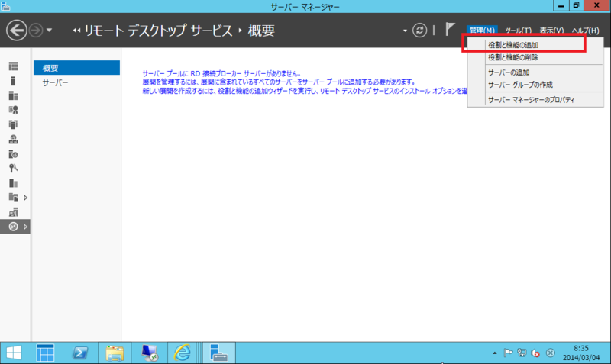611x364 pixels.
Task: Open the navigation history dropdown arrow
Action: [49, 30]
